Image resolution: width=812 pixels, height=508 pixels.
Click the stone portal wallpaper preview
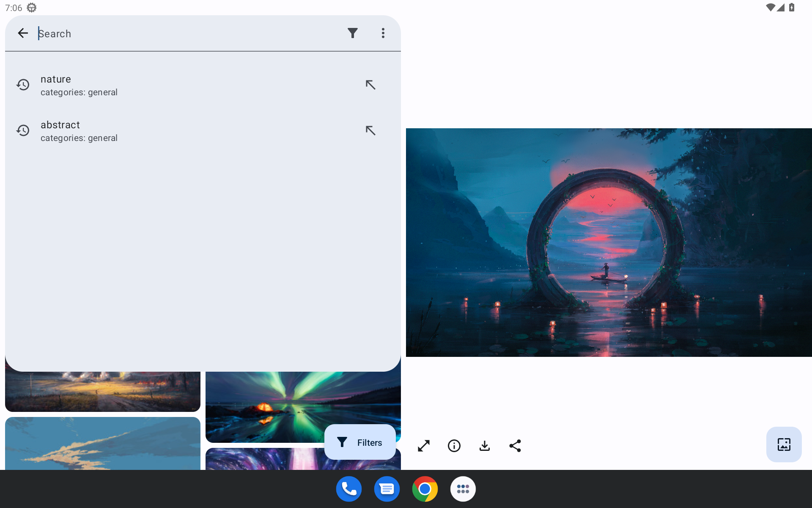609,242
